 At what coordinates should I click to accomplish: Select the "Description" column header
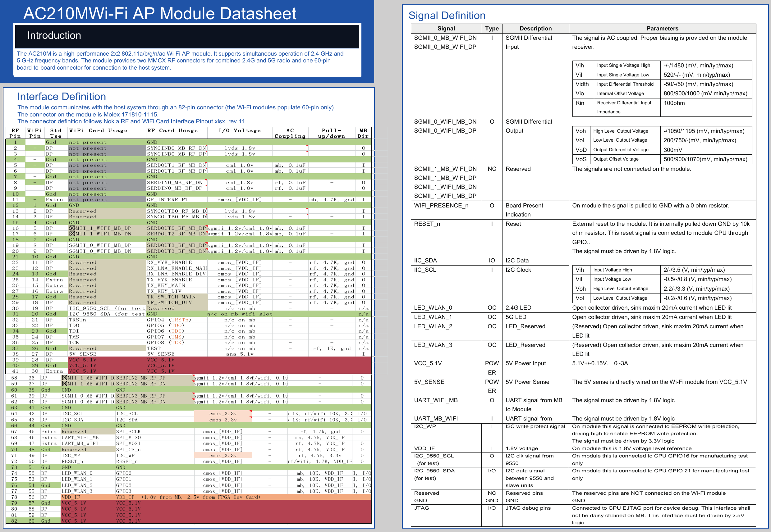(535, 29)
